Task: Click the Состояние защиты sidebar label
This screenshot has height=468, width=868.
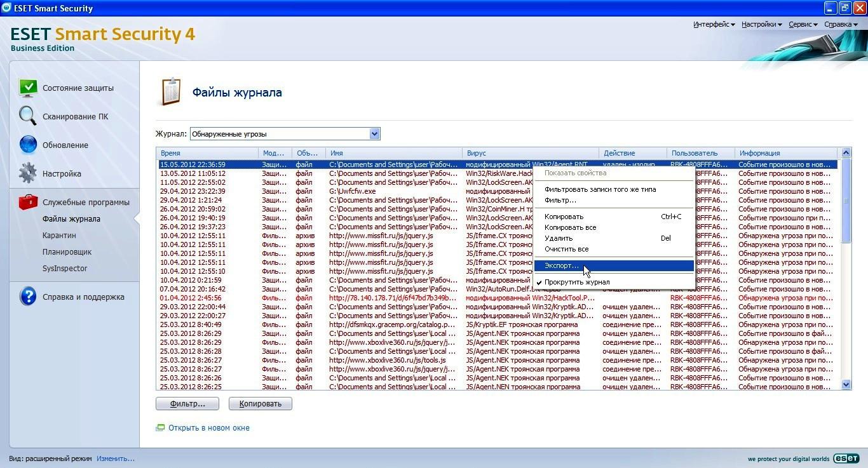Action: pos(78,88)
